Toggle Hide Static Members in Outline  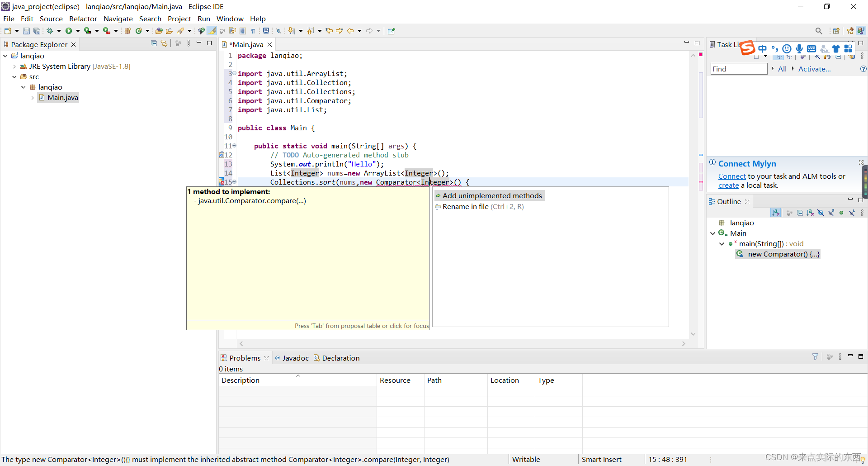click(x=831, y=213)
